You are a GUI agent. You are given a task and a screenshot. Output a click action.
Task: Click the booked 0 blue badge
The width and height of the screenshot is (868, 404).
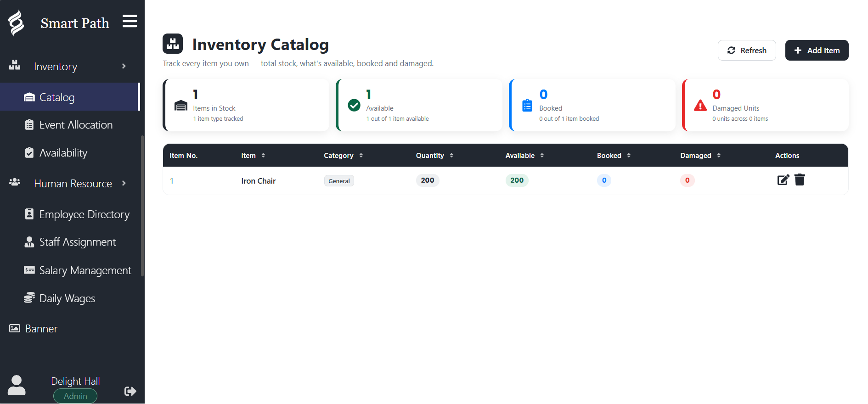604,180
